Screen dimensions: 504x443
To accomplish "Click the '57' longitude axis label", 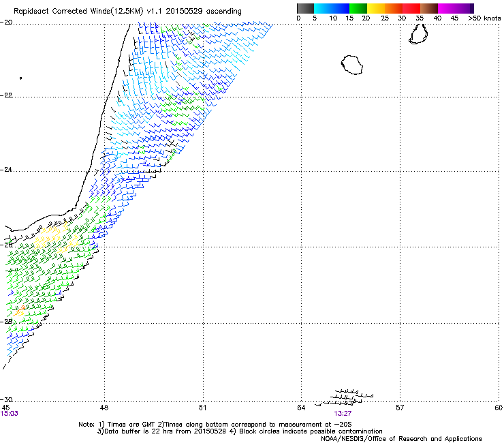I will (x=400, y=408).
